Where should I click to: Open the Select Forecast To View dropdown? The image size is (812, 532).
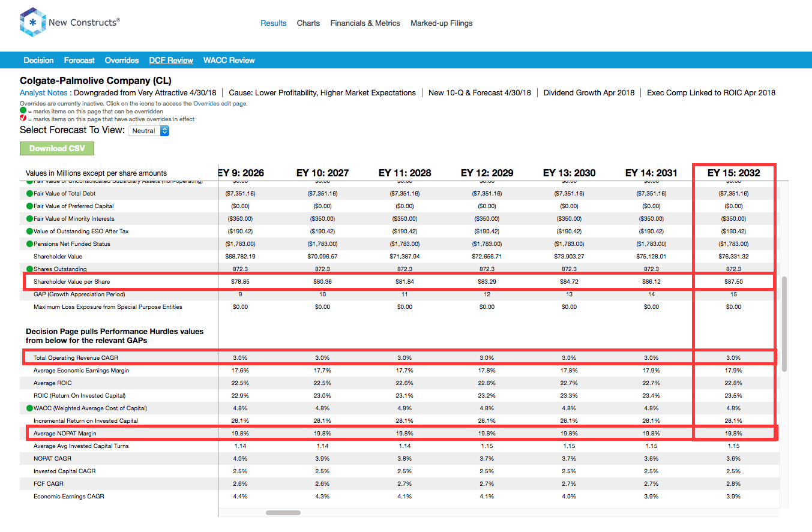click(x=149, y=131)
